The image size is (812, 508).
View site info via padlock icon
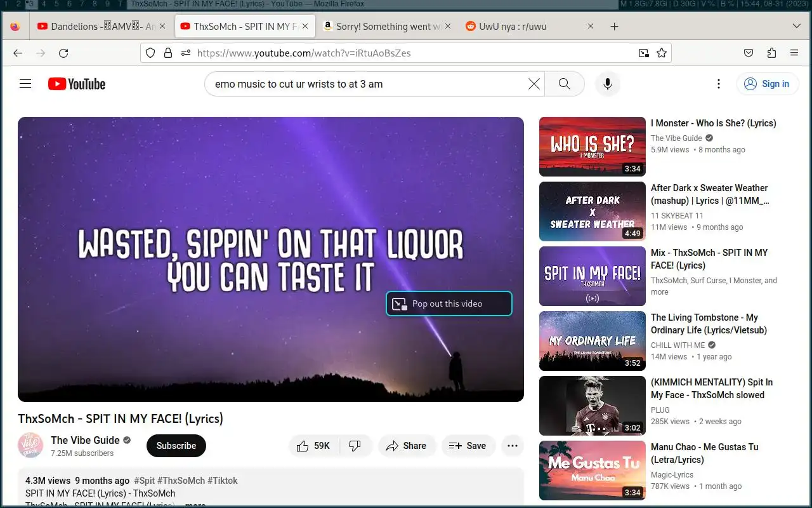point(168,53)
